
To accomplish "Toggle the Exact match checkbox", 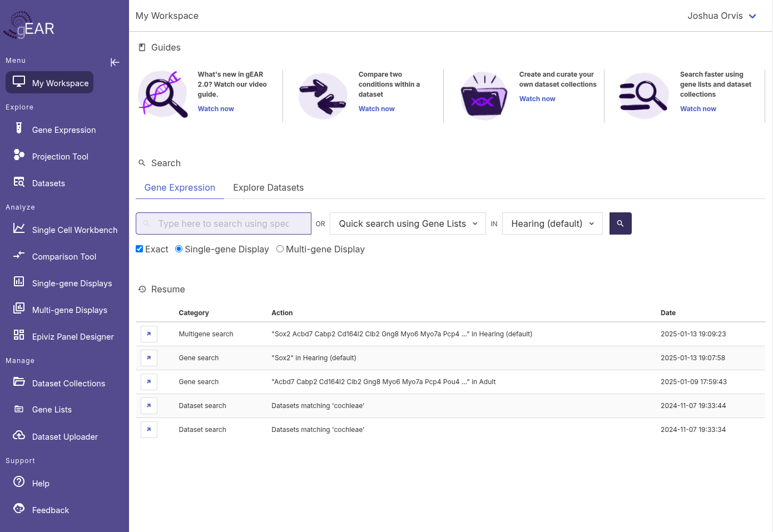I will pos(140,249).
